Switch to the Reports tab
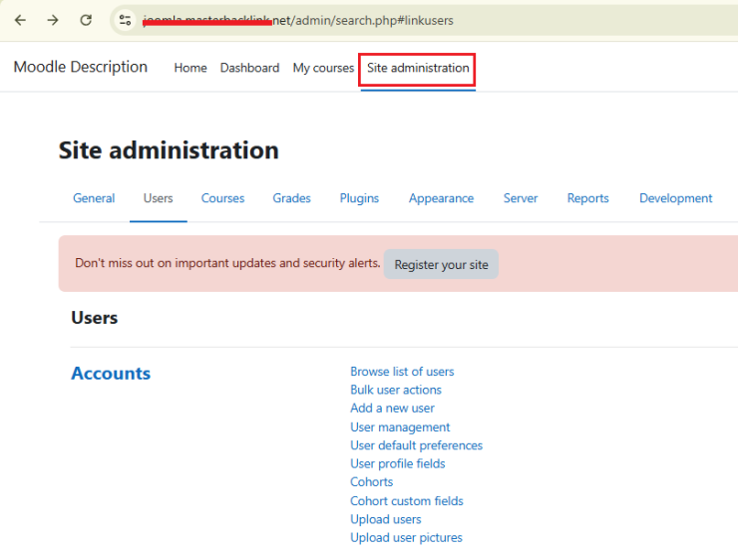This screenshot has width=738, height=560. click(587, 198)
